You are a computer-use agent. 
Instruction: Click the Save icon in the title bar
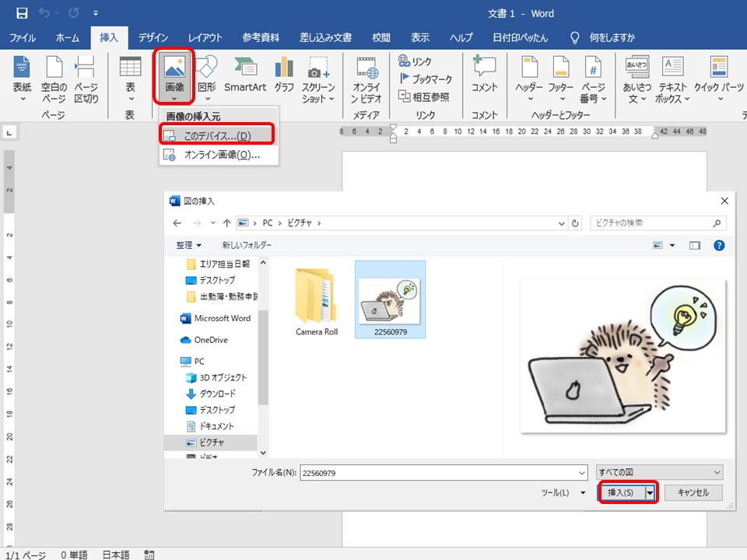pyautogui.click(x=22, y=13)
